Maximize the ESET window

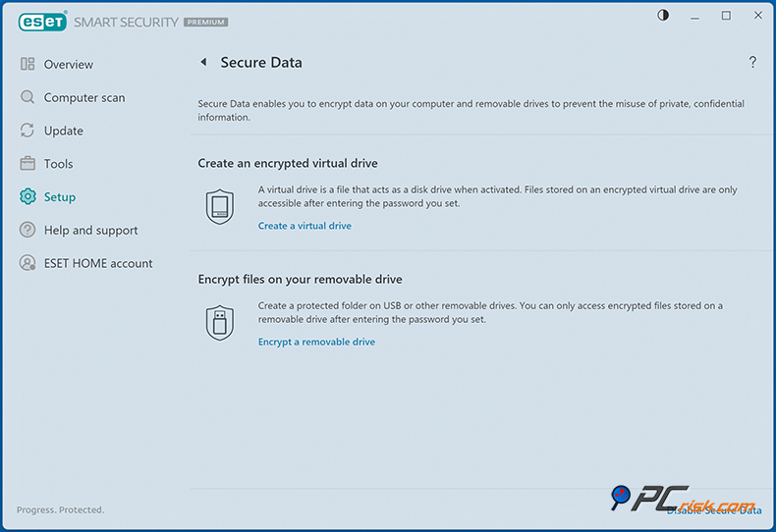(x=726, y=16)
